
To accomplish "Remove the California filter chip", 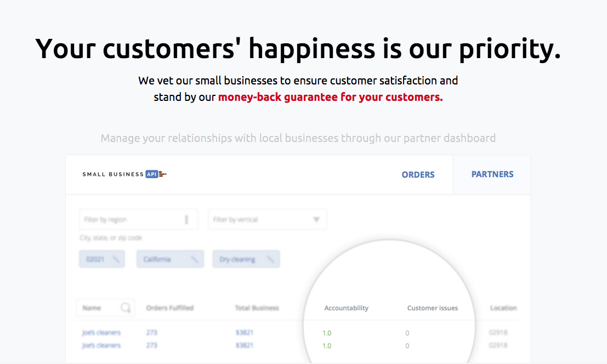I will click(195, 258).
